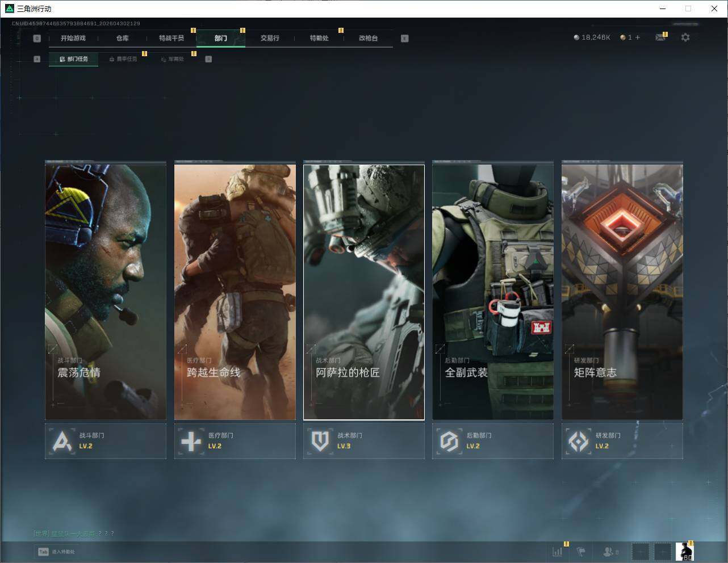728x563 pixels.
Task: Click the 进入特勤处 shortcut label
Action: point(63,552)
